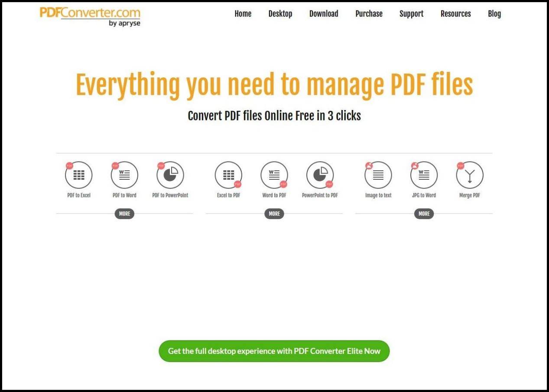Expand MORE under PDF to Word group
549x392 pixels.
(x=124, y=214)
